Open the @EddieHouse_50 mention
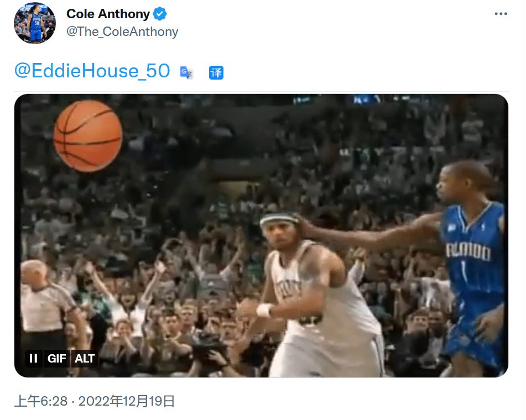The image size is (526, 420). click(92, 71)
